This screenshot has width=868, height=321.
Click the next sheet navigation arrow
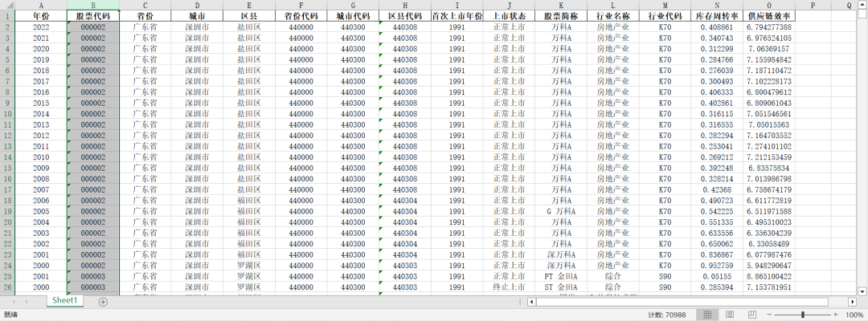coord(27,302)
